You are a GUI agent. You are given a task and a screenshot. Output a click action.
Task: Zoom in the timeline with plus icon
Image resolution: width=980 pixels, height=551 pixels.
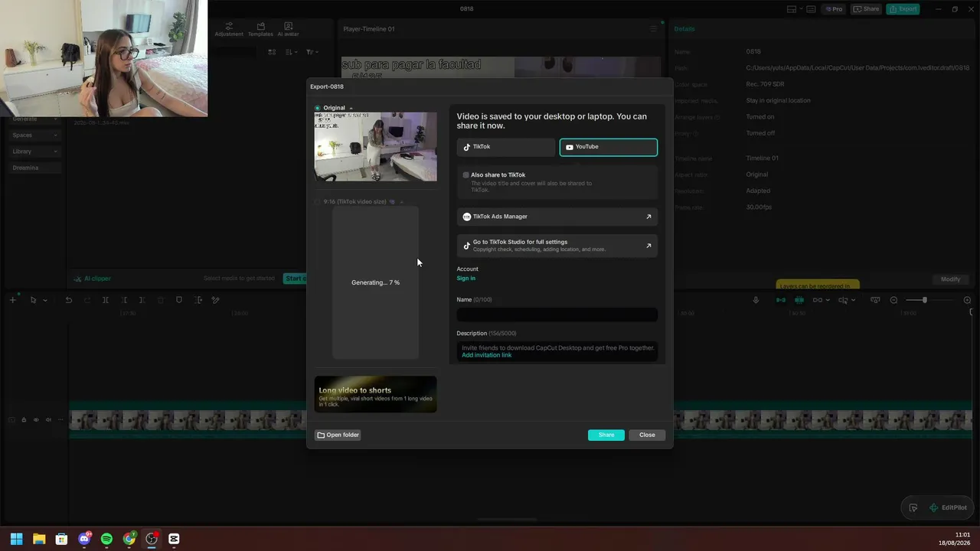point(967,300)
